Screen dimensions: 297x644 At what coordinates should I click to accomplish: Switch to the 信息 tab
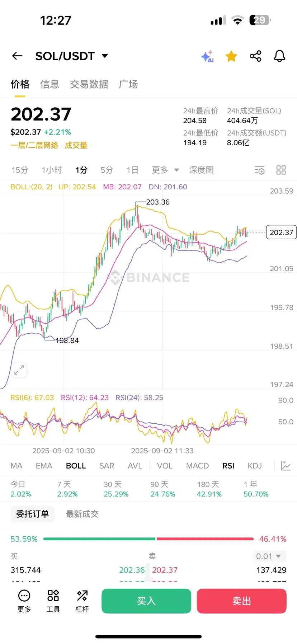[49, 84]
